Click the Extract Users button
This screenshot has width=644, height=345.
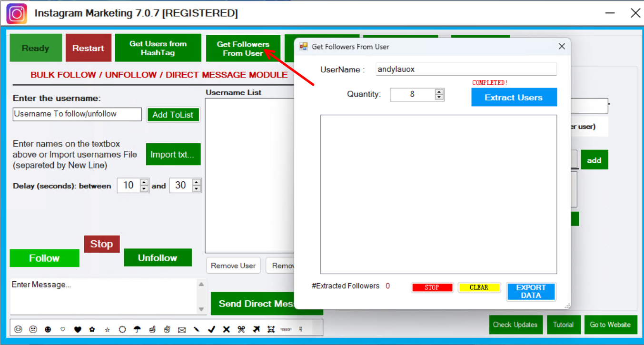coord(514,98)
